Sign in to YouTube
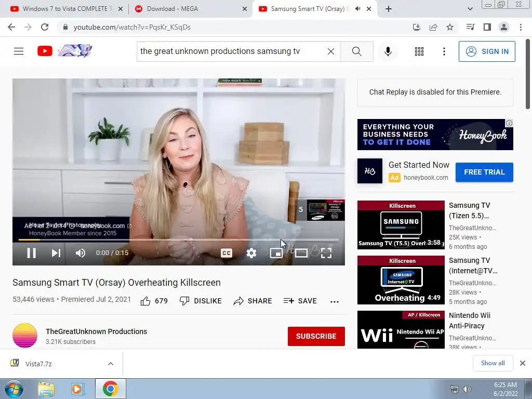The width and height of the screenshot is (532, 399). point(486,51)
